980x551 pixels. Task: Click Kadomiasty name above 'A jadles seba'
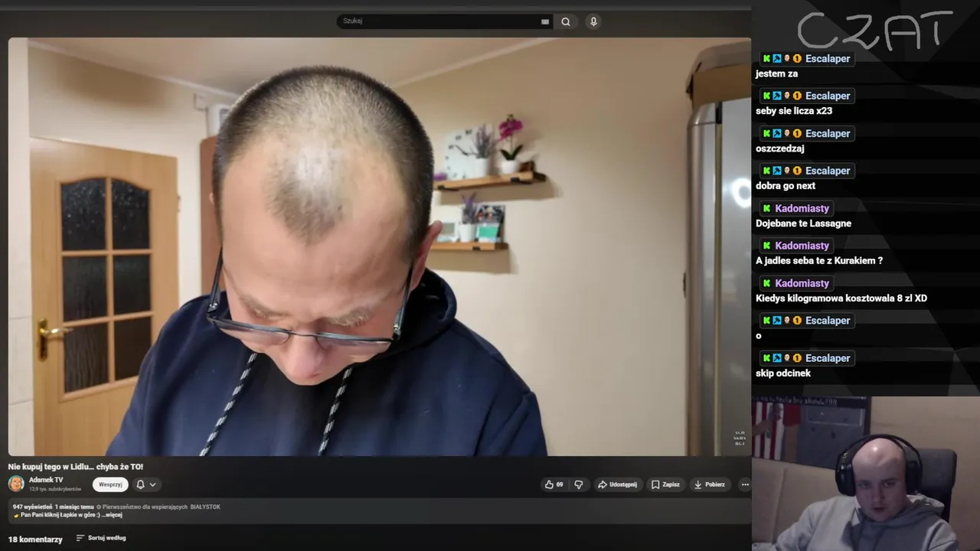[802, 246]
